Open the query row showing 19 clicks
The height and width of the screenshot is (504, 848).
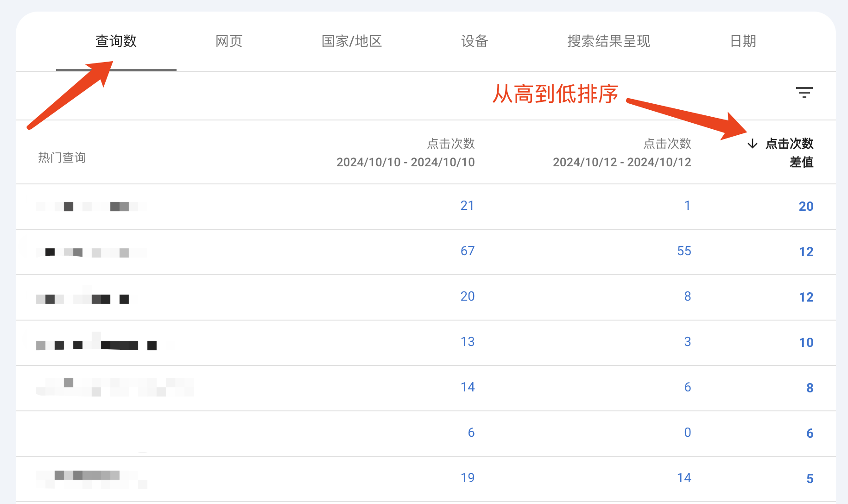425,479
